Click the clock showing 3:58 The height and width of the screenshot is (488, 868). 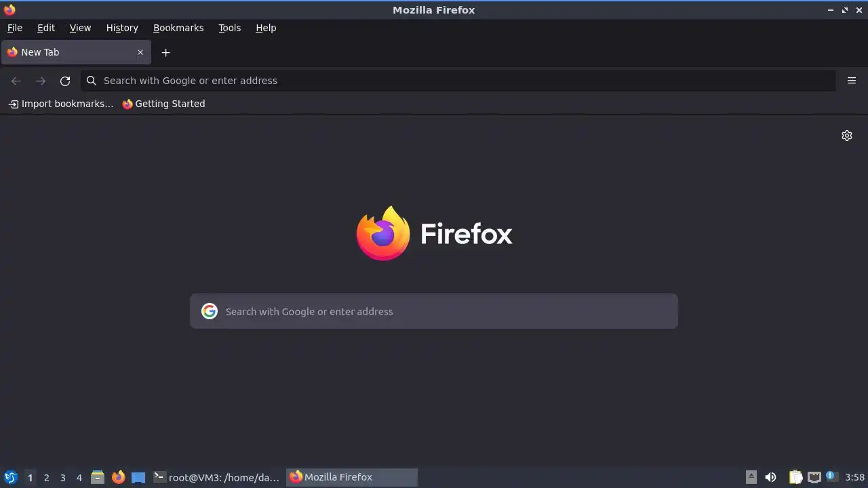854,477
